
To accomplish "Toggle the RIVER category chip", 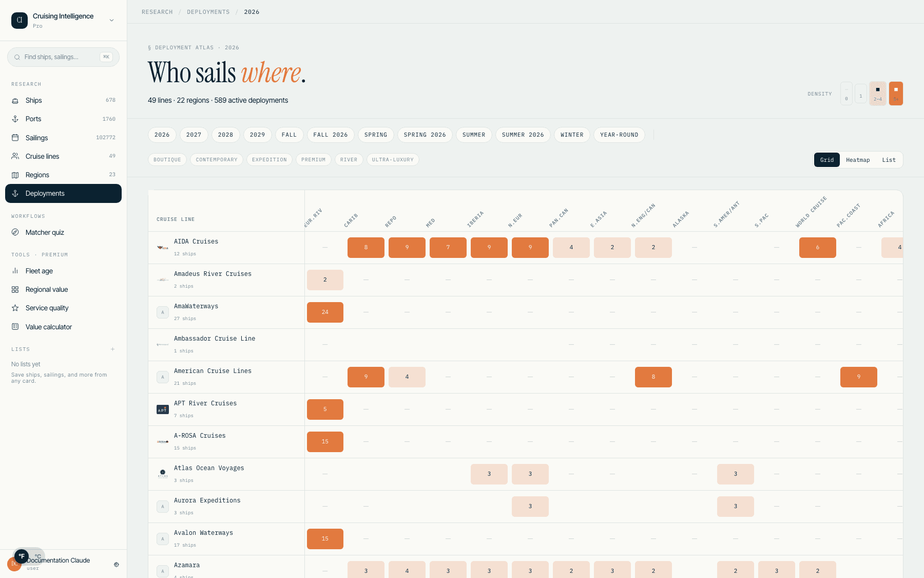I will coord(349,160).
